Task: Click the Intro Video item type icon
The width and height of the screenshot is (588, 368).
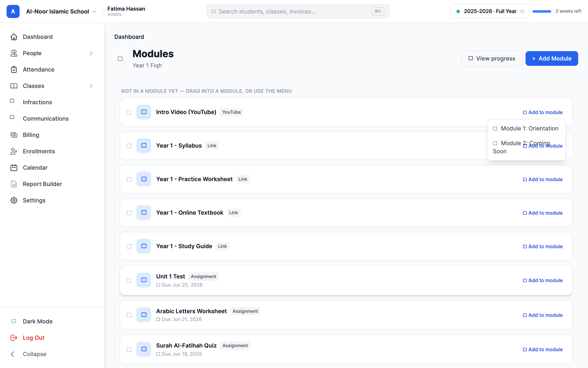Action: click(144, 112)
